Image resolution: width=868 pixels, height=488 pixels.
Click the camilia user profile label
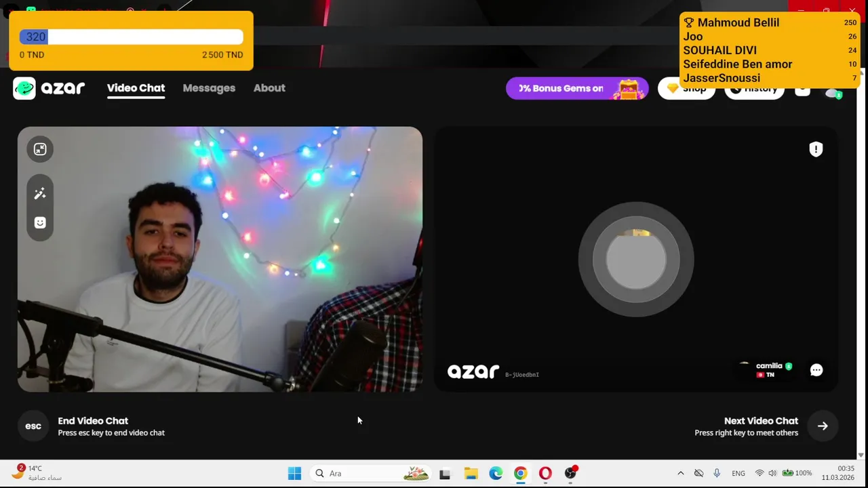coord(766,369)
